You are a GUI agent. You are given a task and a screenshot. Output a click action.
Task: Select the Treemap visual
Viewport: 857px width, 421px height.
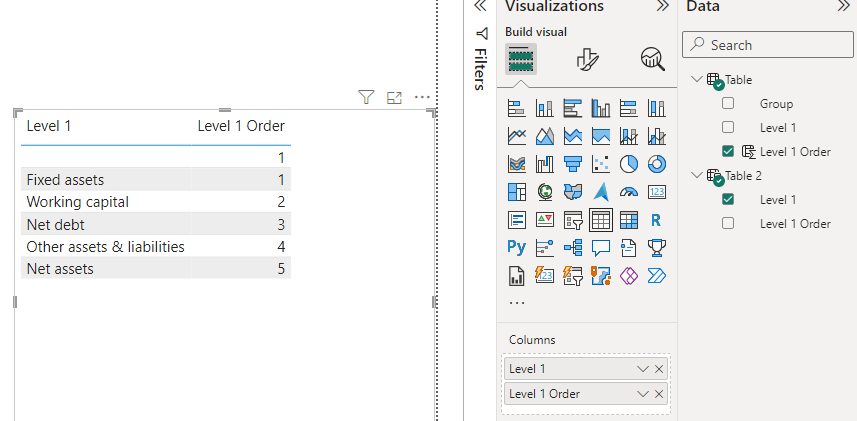click(x=516, y=192)
